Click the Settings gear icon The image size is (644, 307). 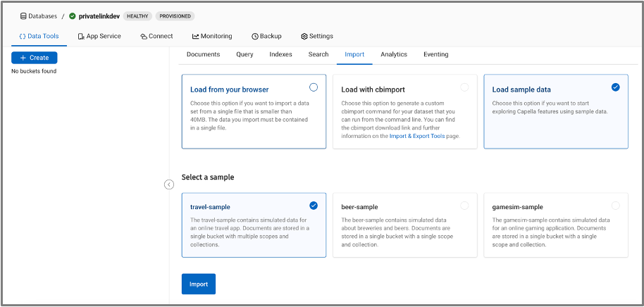click(304, 36)
